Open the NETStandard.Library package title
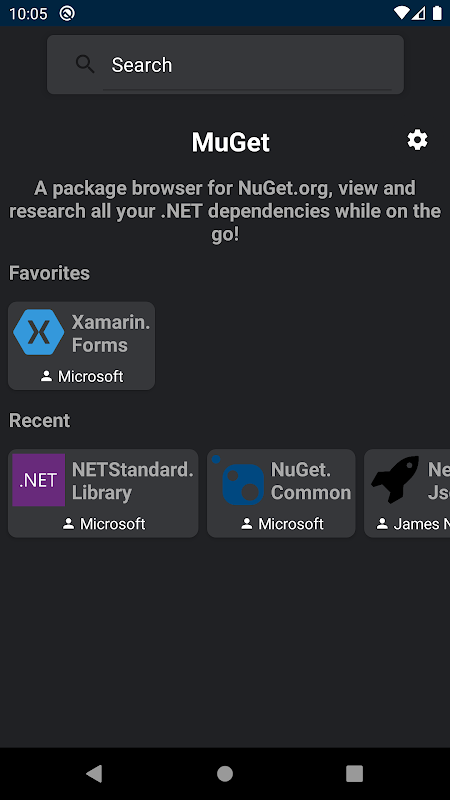450x800 pixels. pos(133,481)
